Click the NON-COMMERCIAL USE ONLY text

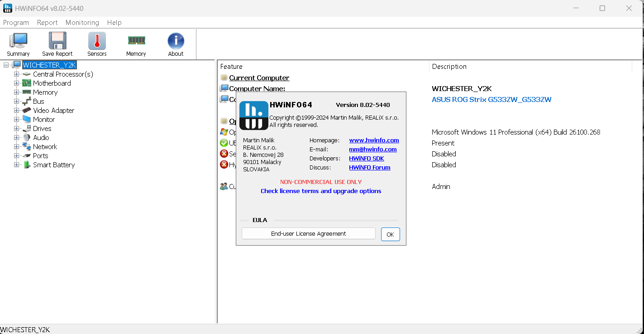tap(321, 182)
